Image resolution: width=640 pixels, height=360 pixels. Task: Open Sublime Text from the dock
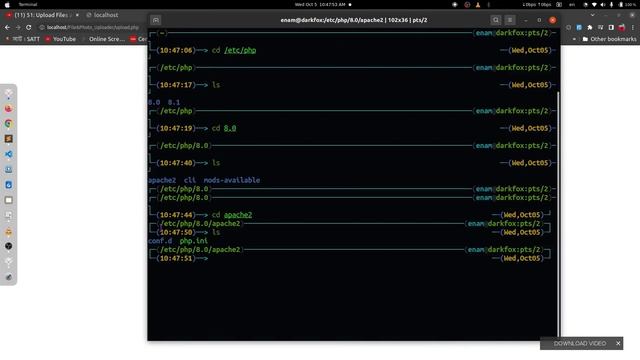(9, 139)
